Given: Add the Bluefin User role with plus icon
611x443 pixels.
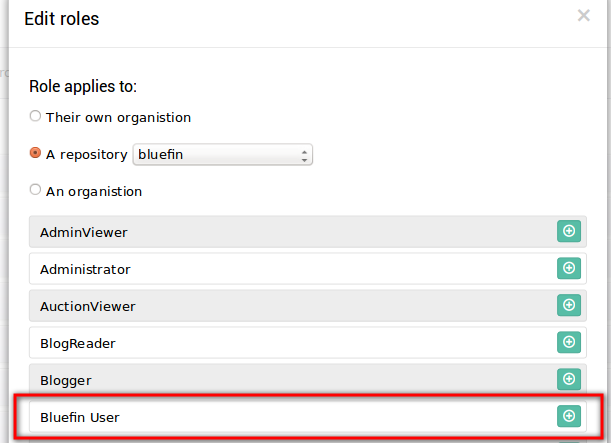Looking at the screenshot, I should coord(569,416).
